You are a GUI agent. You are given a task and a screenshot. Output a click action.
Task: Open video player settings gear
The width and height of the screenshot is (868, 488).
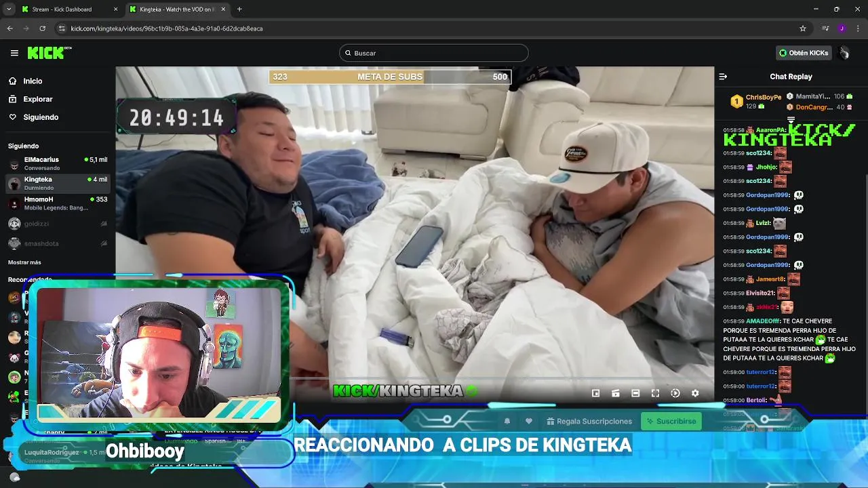pos(695,393)
